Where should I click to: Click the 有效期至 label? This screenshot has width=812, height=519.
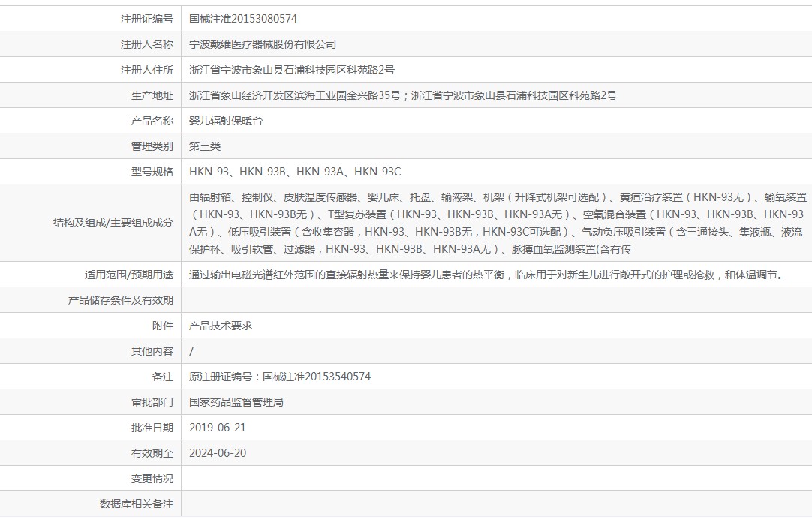[152, 453]
